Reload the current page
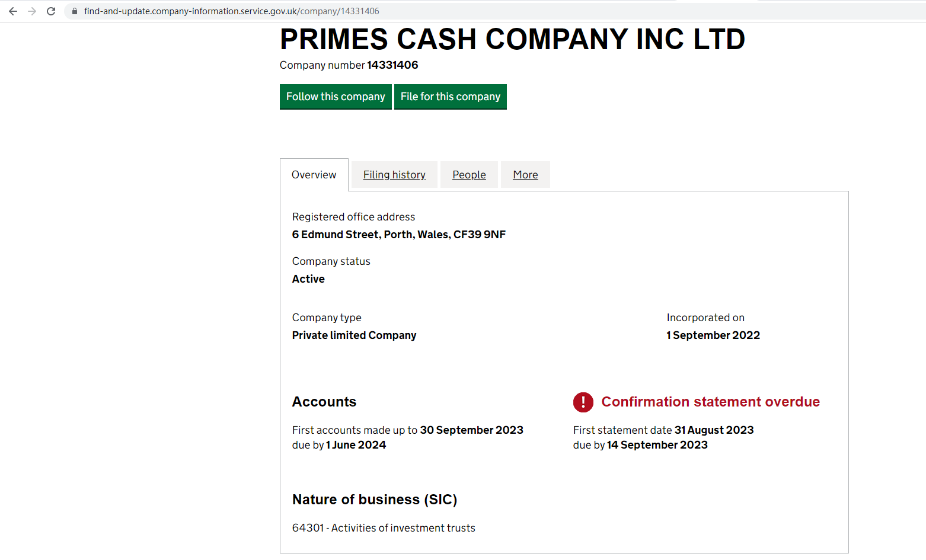 (51, 11)
